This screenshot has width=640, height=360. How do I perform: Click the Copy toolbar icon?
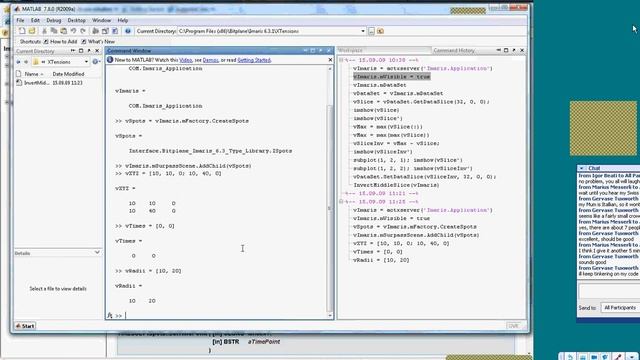(x=53, y=31)
